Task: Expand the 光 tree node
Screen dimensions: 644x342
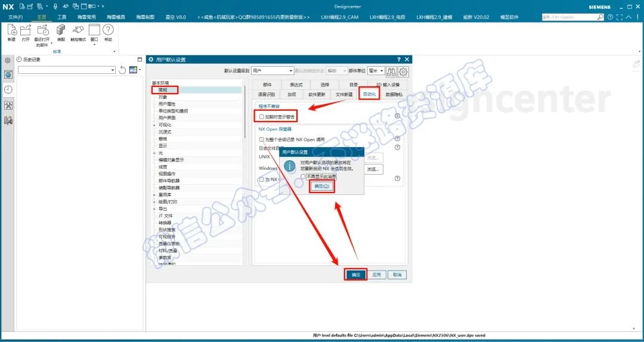Action: click(x=154, y=153)
